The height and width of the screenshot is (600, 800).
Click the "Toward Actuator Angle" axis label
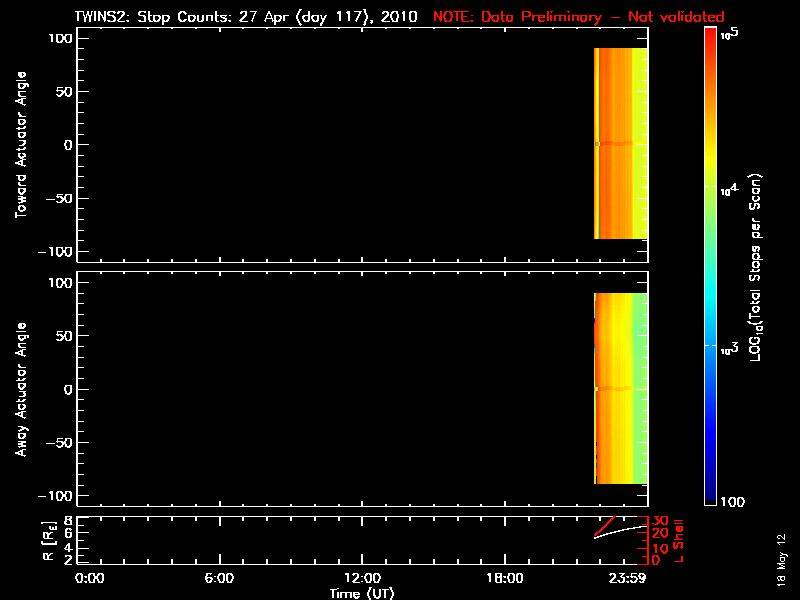pos(21,145)
